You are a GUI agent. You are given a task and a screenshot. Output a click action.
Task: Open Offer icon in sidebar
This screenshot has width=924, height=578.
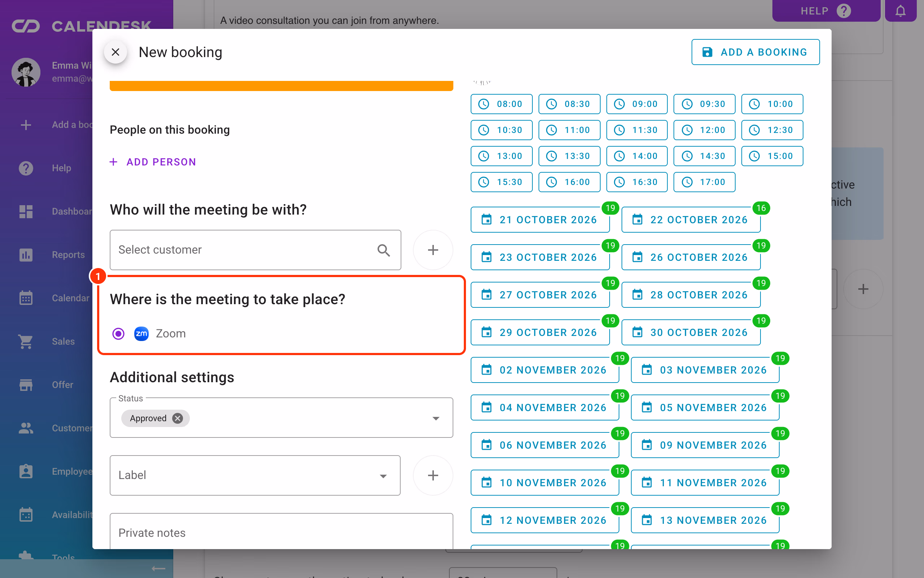(26, 385)
